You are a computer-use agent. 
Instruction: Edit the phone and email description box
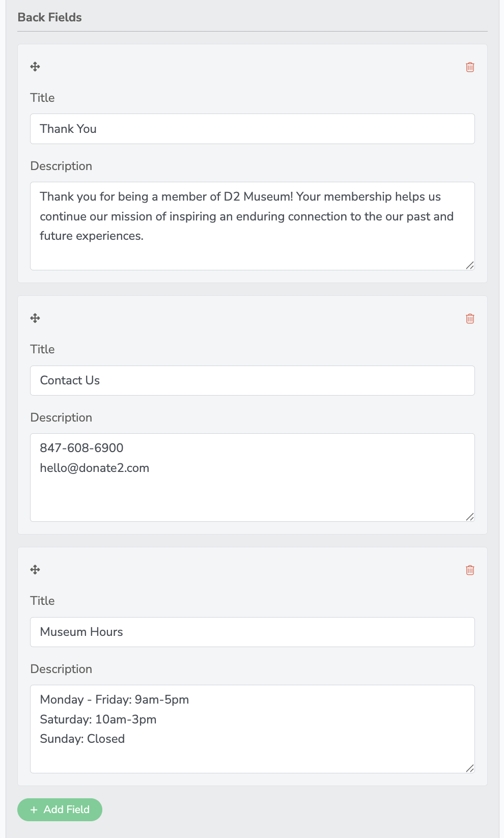click(x=253, y=478)
